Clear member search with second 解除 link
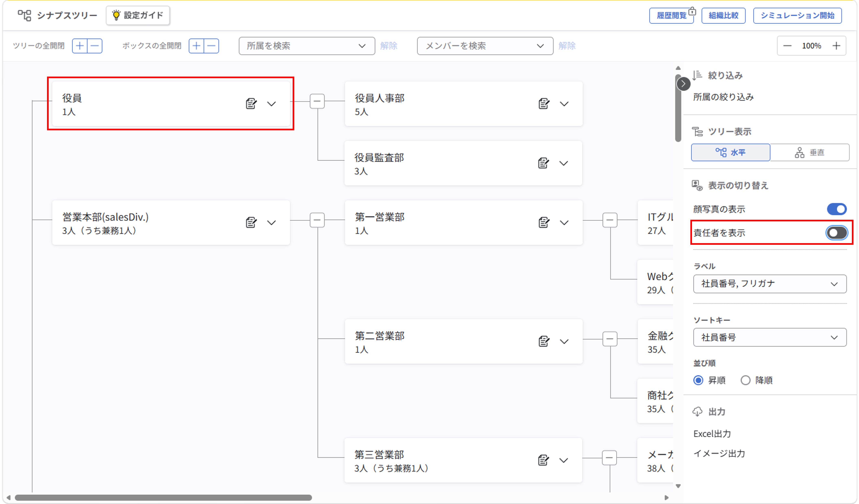The height and width of the screenshot is (504, 859). [x=567, y=46]
